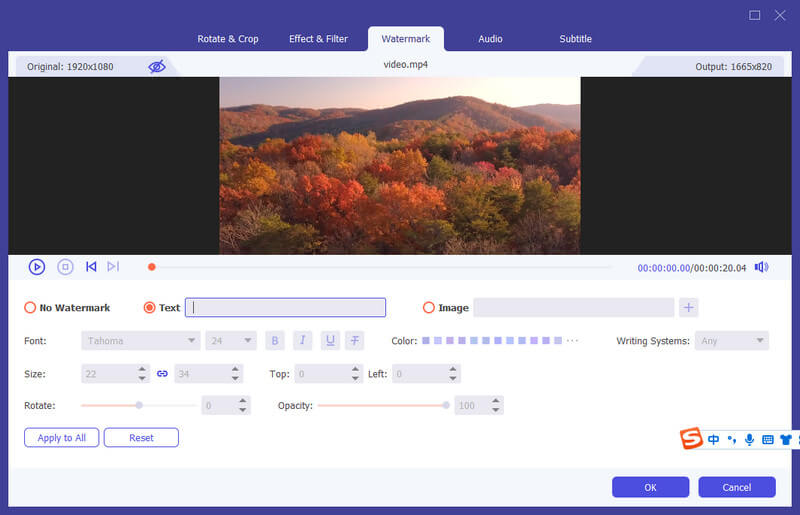Select the Watermark tab
Viewport: 800px width, 515px height.
click(x=406, y=39)
